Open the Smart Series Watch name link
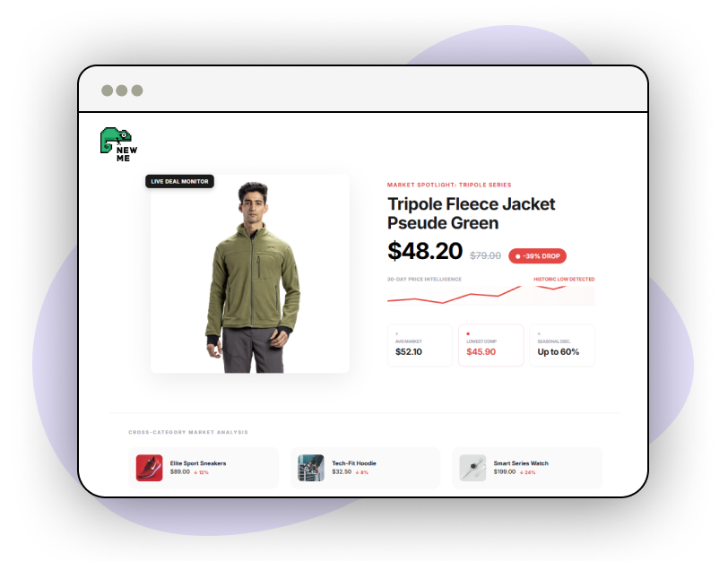Screen dimensions: 728x561 coord(521,463)
